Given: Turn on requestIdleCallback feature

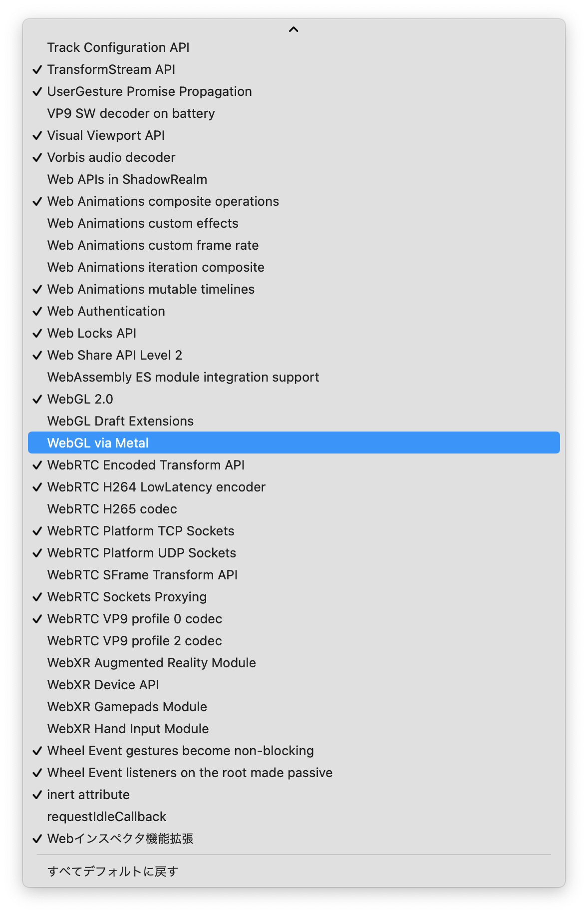Looking at the screenshot, I should click(x=106, y=817).
